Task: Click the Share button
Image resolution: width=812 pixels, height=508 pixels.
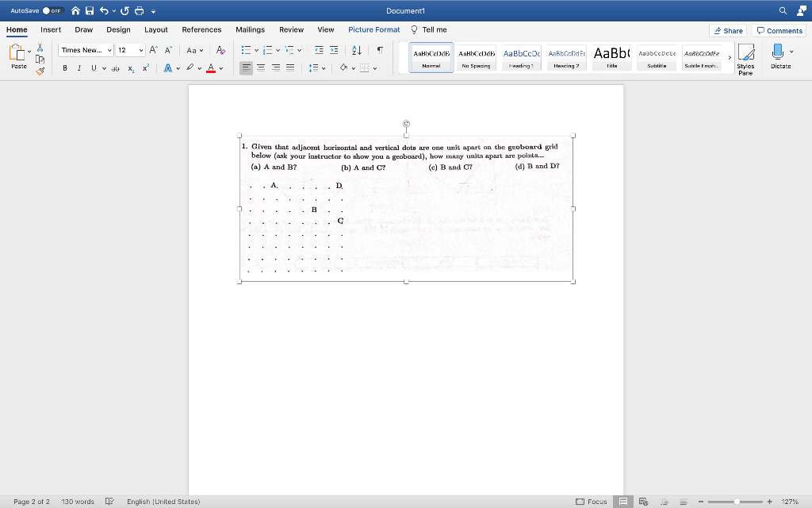Action: [728, 31]
